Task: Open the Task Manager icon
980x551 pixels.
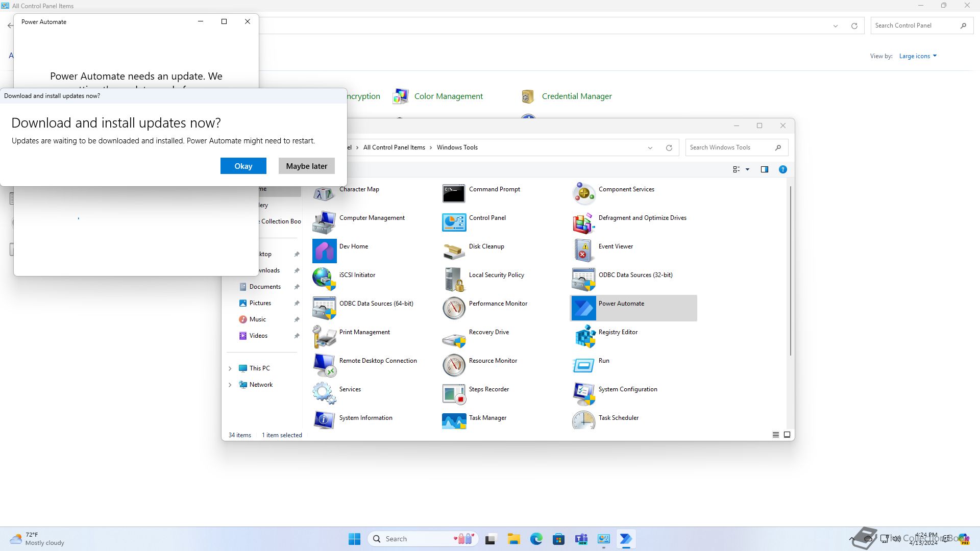Action: pos(454,421)
